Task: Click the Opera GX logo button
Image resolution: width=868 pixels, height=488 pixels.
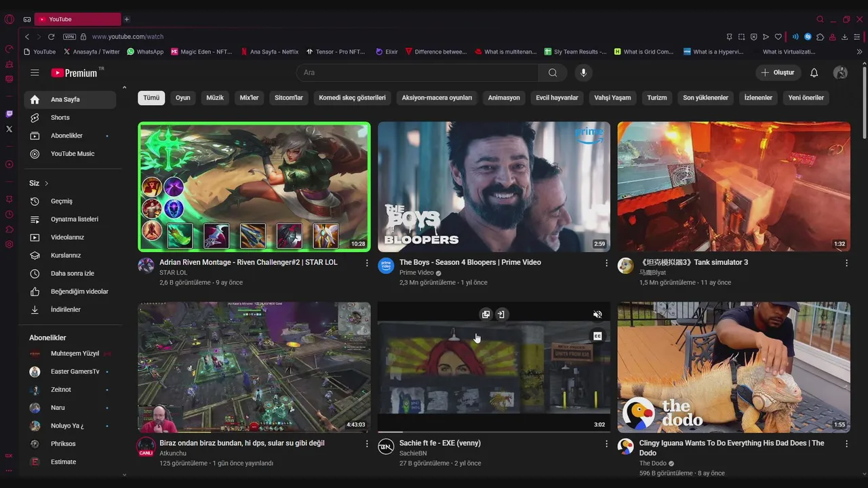Action: click(9, 19)
